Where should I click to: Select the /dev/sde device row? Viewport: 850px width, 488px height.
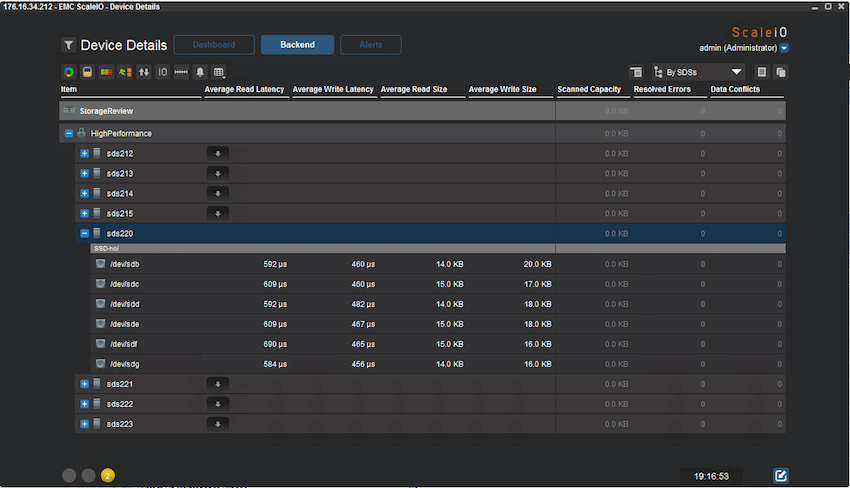(x=438, y=324)
